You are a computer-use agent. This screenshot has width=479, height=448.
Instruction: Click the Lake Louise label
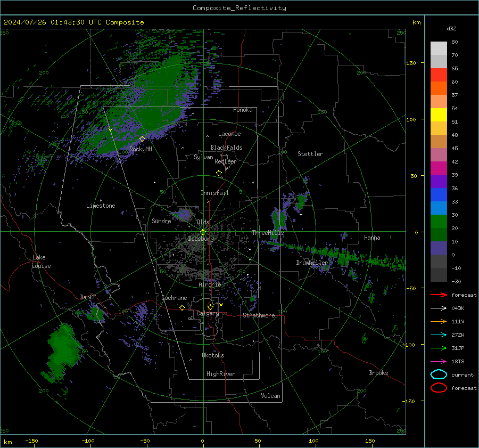[x=41, y=262]
